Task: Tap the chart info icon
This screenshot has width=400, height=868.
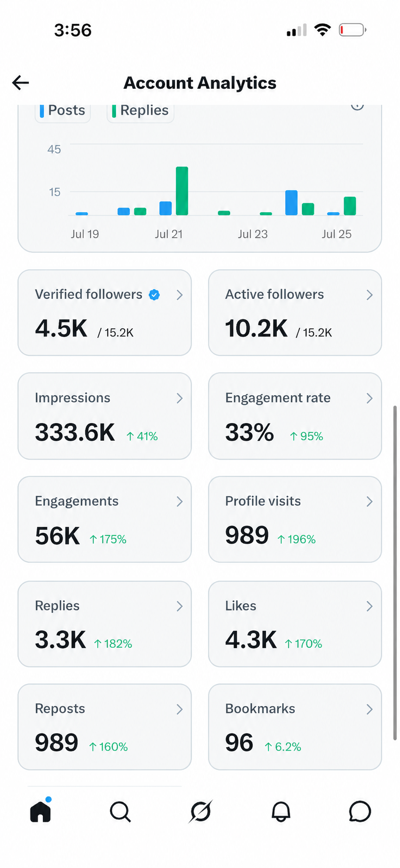Action: pyautogui.click(x=357, y=106)
